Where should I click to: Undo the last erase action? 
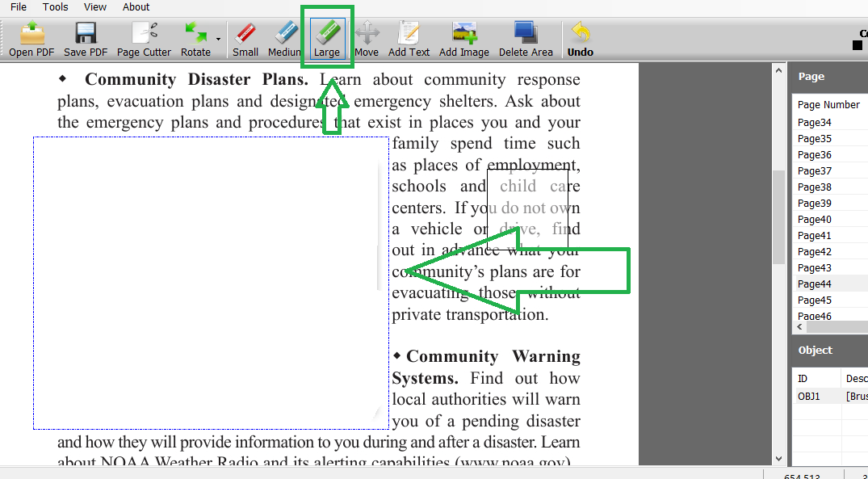[x=581, y=38]
